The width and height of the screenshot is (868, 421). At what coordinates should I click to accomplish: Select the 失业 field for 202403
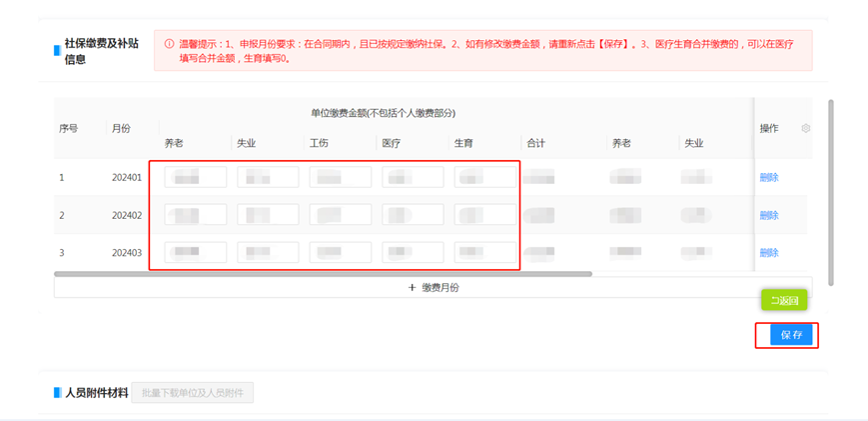pyautogui.click(x=268, y=253)
